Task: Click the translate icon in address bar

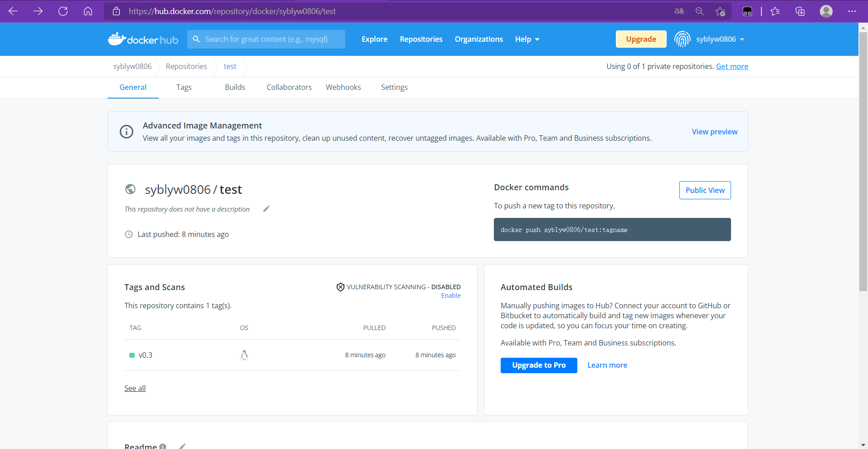Action: (679, 11)
